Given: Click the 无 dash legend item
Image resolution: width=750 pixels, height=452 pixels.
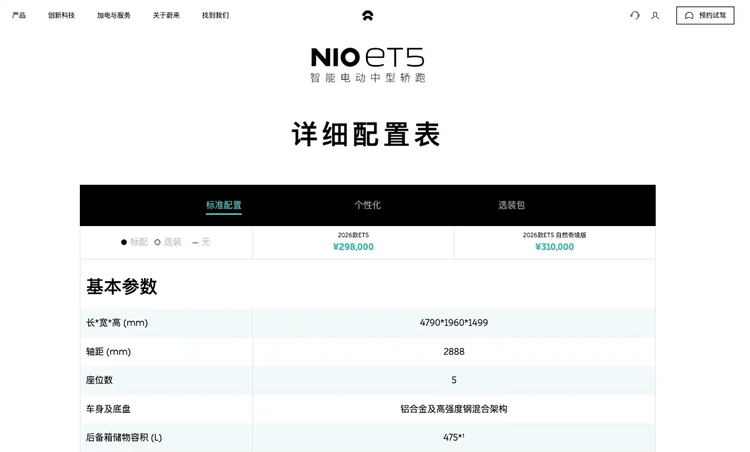Looking at the screenshot, I should (x=195, y=242).
